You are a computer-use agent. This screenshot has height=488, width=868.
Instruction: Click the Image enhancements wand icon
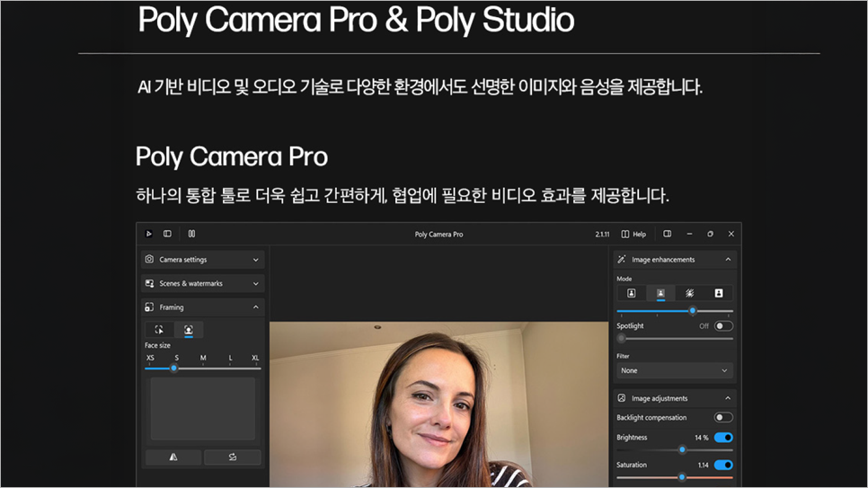(622, 259)
